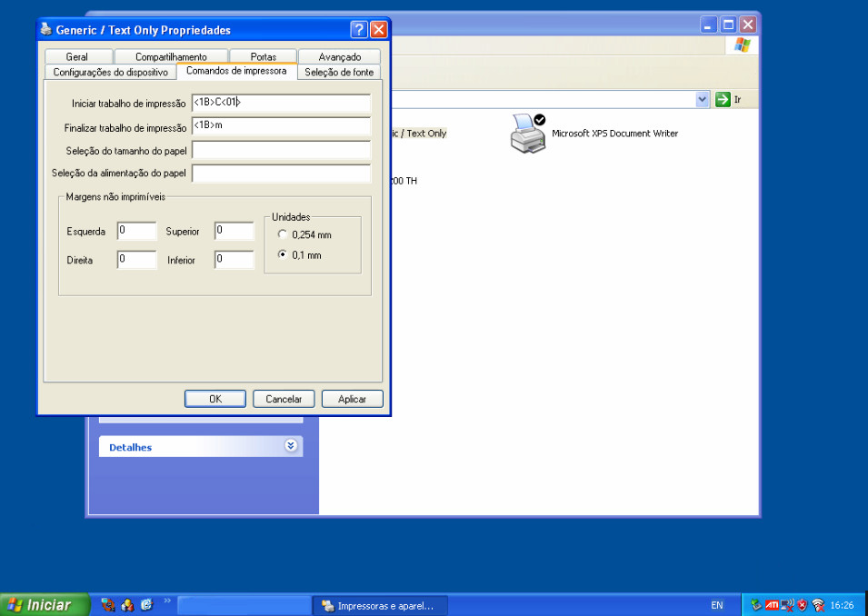Expand the quick launch overflow chevron

click(166, 601)
